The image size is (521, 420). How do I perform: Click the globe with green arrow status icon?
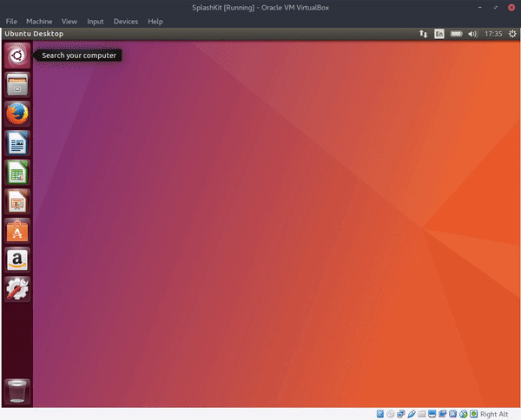pyautogui.click(x=463, y=414)
